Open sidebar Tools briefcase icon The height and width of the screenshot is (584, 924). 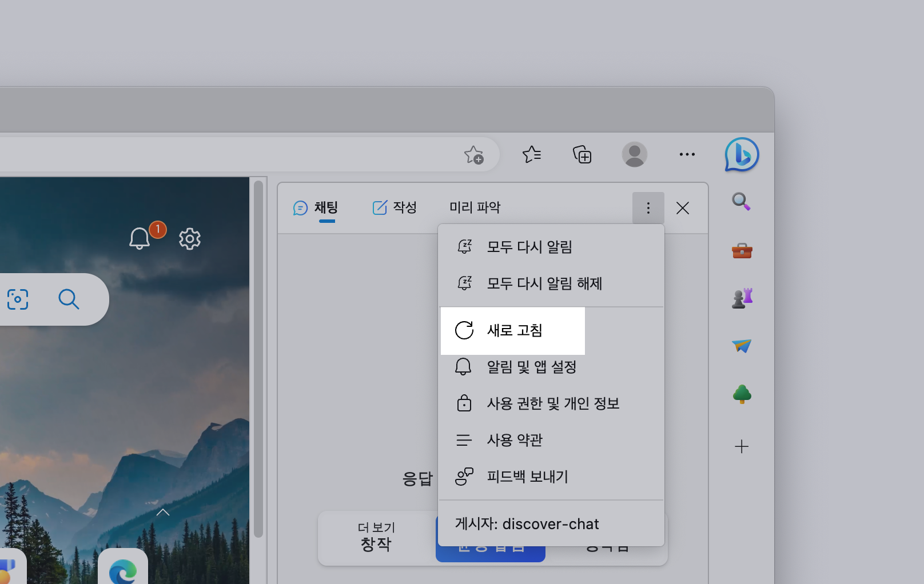(x=742, y=250)
